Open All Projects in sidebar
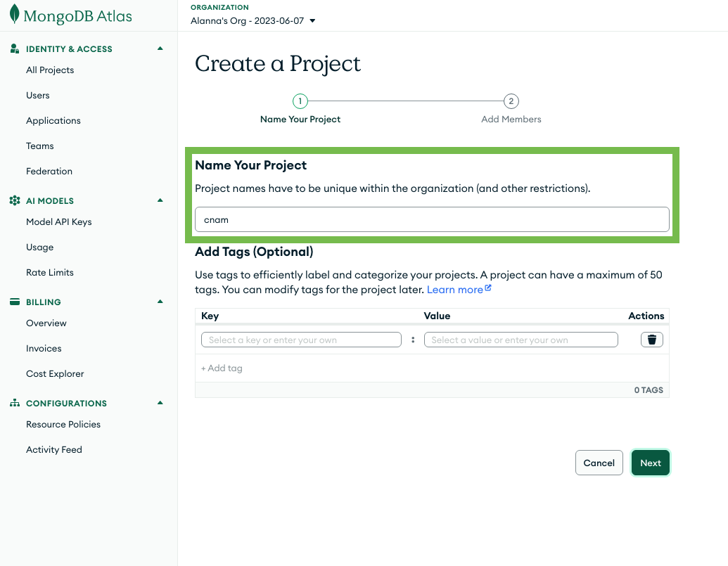Viewport: 728px width, 566px height. click(50, 70)
